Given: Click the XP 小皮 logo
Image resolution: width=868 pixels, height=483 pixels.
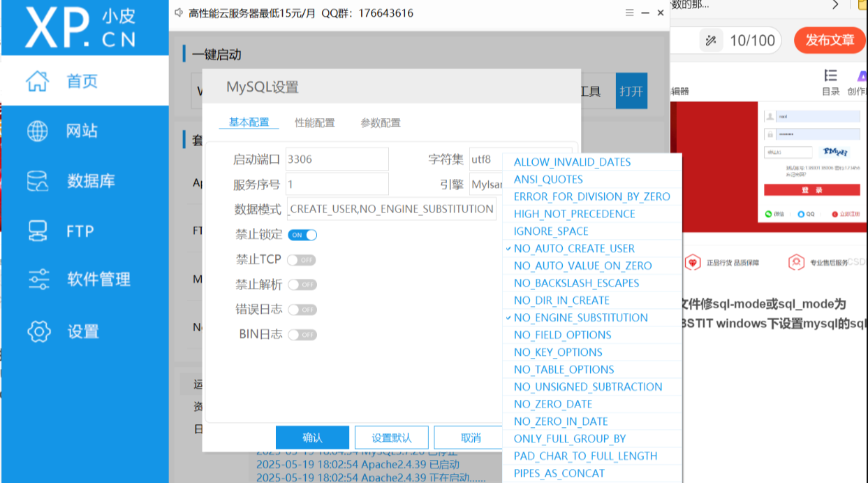Looking at the screenshot, I should pyautogui.click(x=80, y=28).
